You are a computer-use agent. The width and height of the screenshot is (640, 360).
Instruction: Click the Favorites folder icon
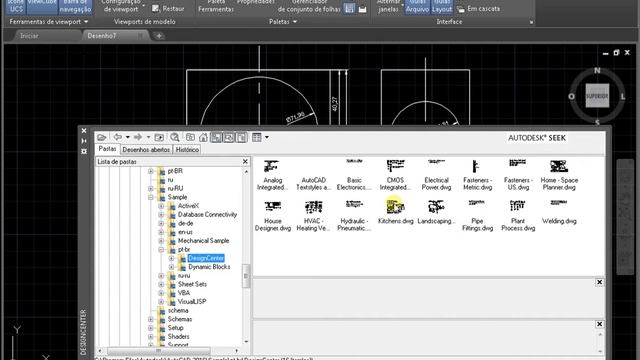(190, 138)
